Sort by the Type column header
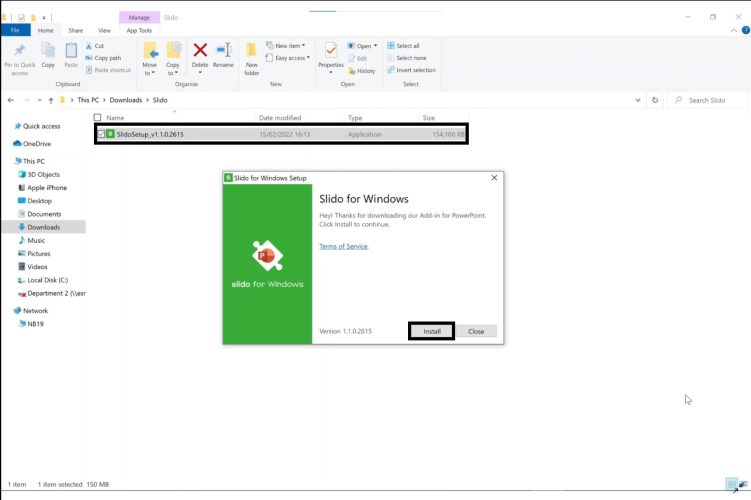 click(x=355, y=117)
